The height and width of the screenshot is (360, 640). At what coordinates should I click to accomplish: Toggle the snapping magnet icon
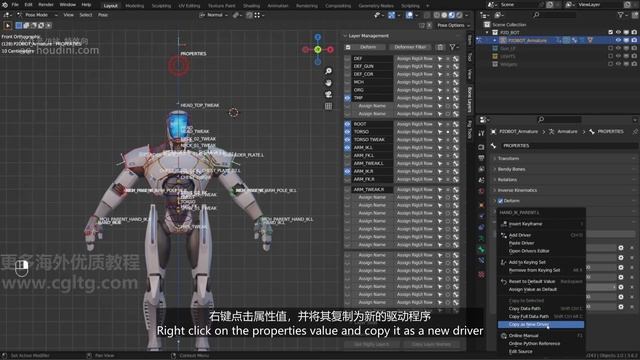point(249,15)
